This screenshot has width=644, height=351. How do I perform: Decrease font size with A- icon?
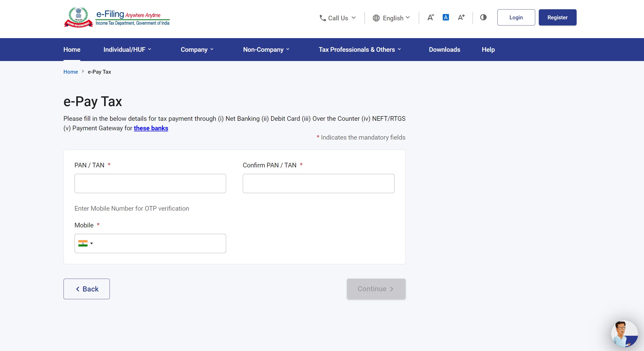pos(431,18)
